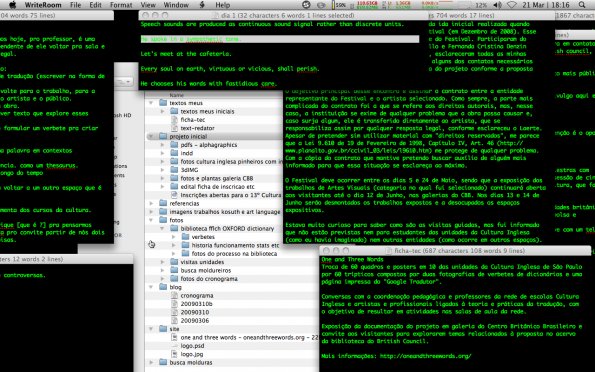Click the globe icon in menu bar
Viewport: 595px width, 372px height.
[306, 5]
